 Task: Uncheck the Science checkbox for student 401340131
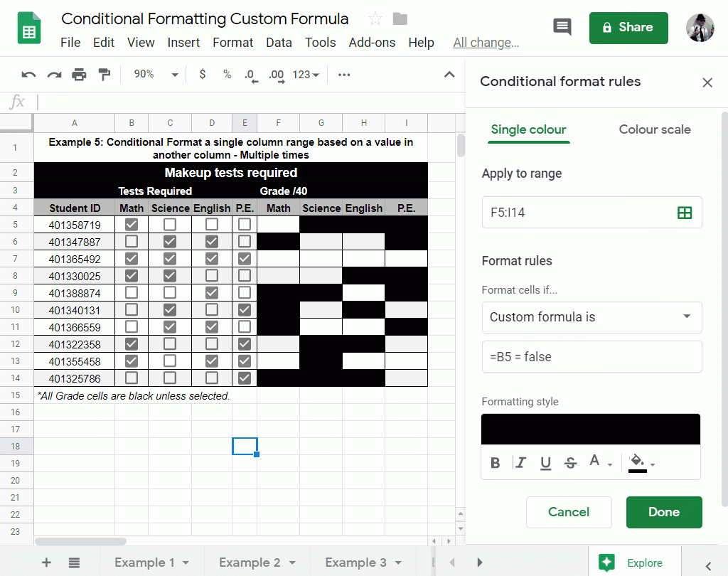(169, 309)
